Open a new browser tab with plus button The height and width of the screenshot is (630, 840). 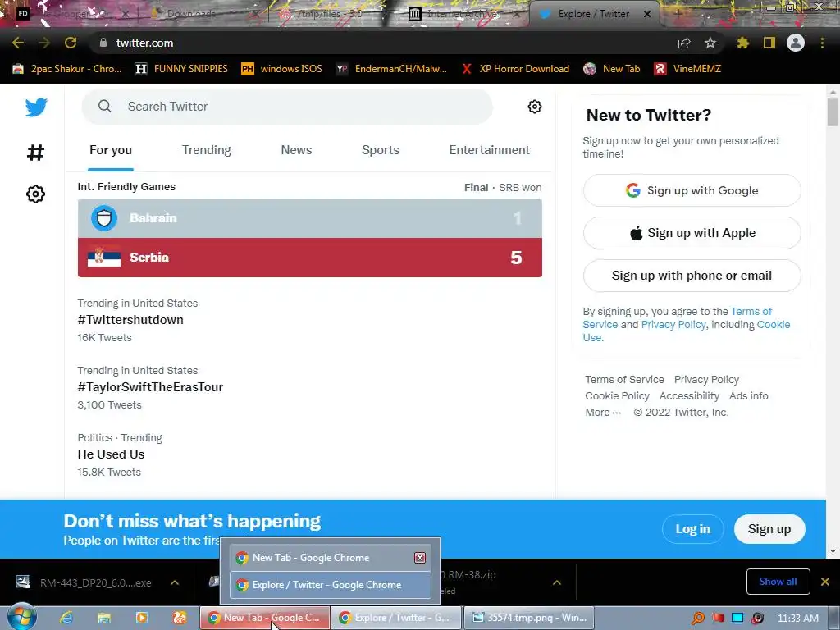(x=678, y=14)
